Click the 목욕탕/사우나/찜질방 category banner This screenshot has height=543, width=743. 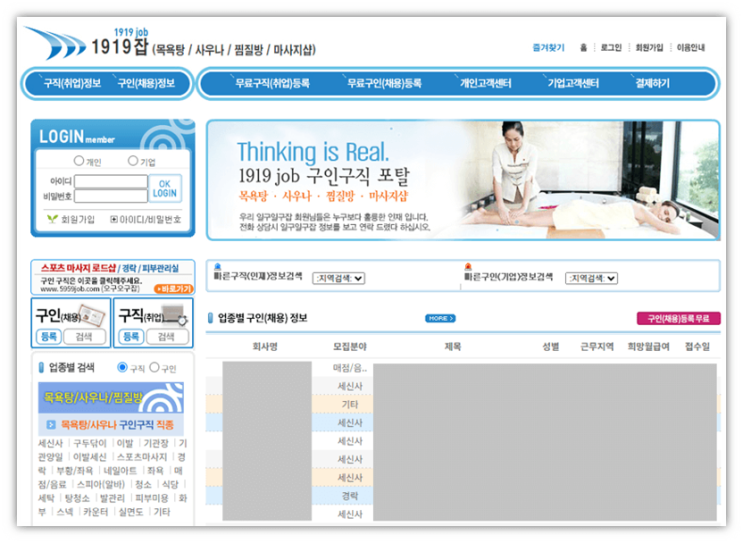(x=111, y=397)
